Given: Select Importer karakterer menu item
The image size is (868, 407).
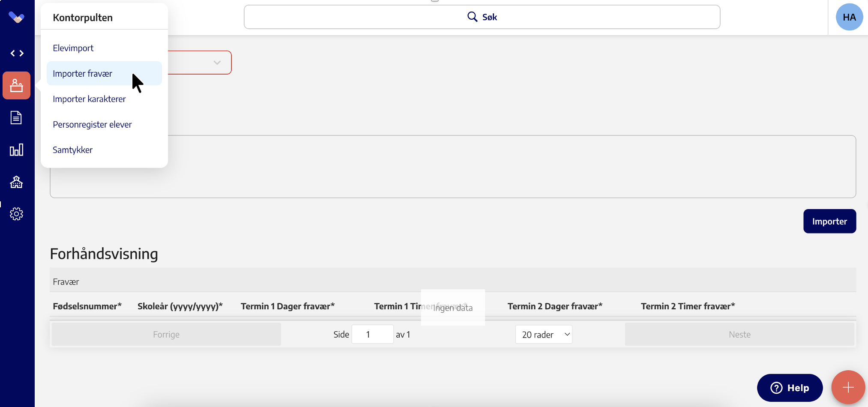Looking at the screenshot, I should (89, 99).
